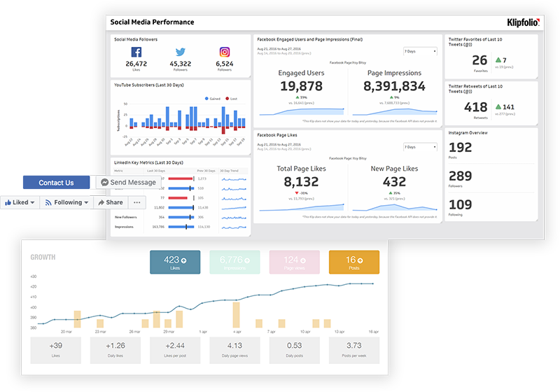
Task: Toggle the 423 Likes metric tile
Action: (x=175, y=262)
